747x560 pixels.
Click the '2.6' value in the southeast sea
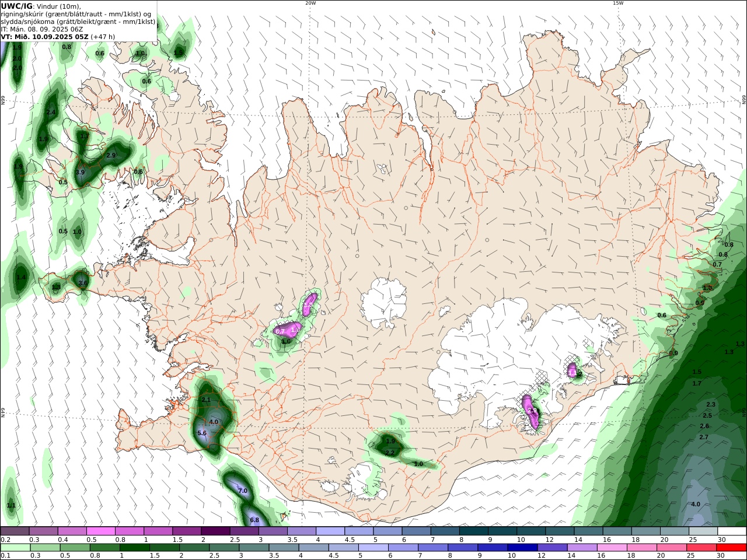[704, 426]
